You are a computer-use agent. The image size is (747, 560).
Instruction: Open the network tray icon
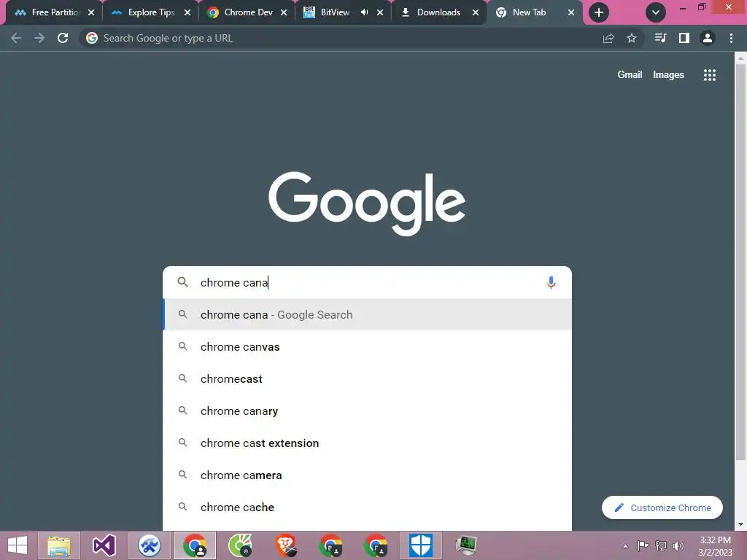[x=661, y=545]
